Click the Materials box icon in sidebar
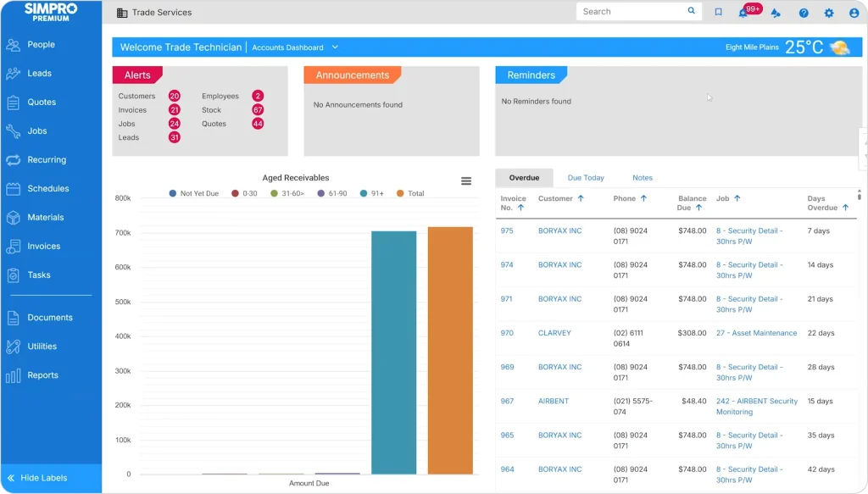 [x=13, y=218]
